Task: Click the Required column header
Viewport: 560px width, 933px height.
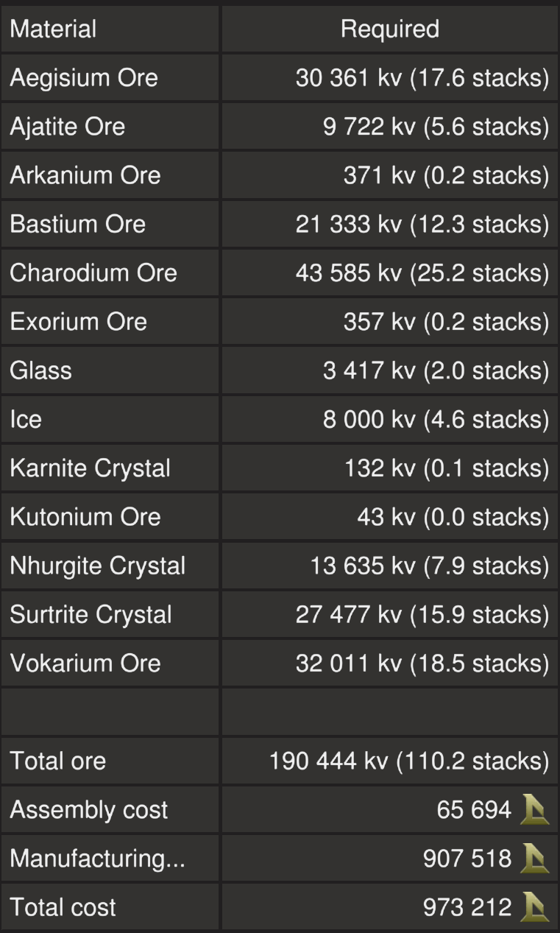Action: (389, 29)
